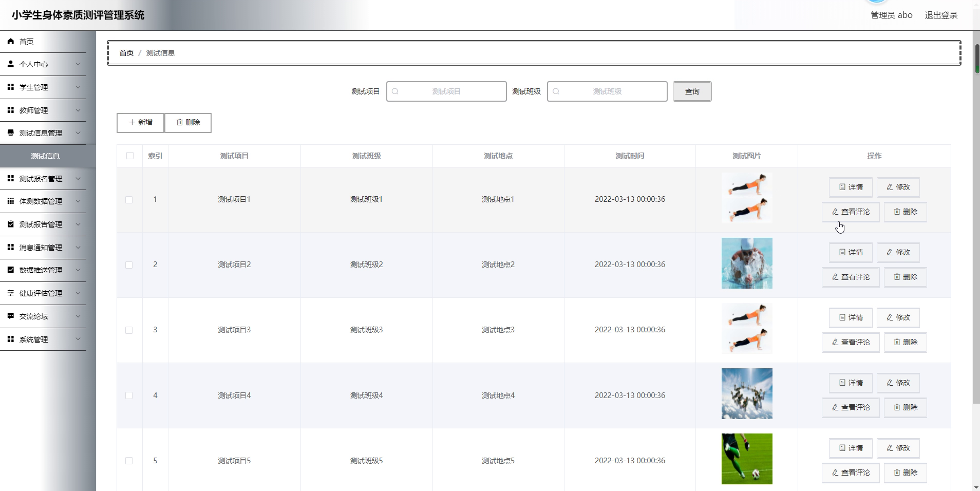Viewport: 980px width, 491px height.
Task: Click the grid icon next to 学生管理
Action: click(x=11, y=87)
